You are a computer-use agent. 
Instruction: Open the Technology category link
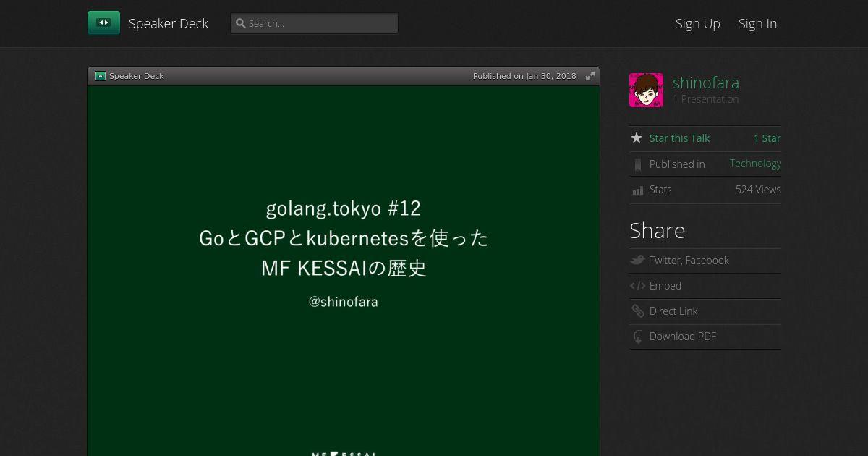coord(755,164)
